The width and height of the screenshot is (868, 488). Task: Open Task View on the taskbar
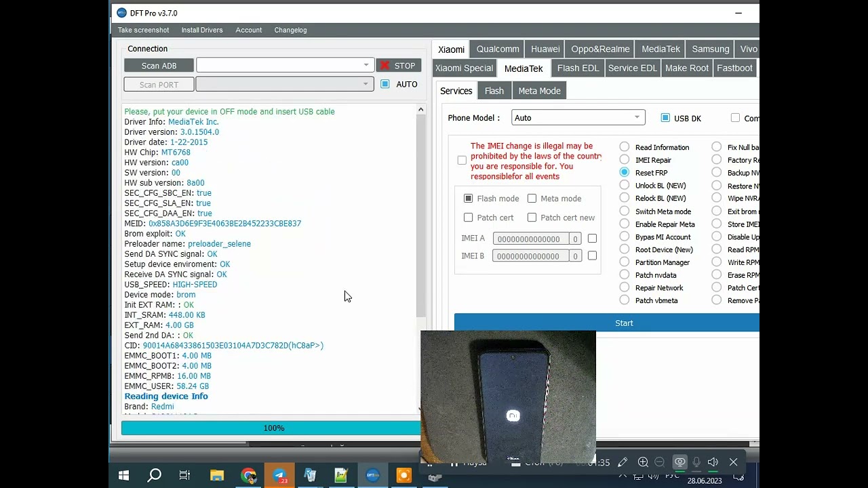click(x=184, y=476)
